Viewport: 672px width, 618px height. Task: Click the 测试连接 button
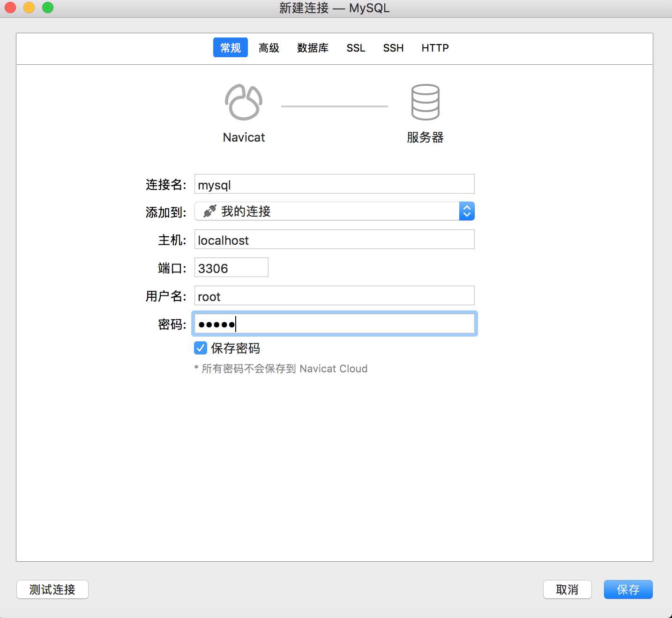52,589
